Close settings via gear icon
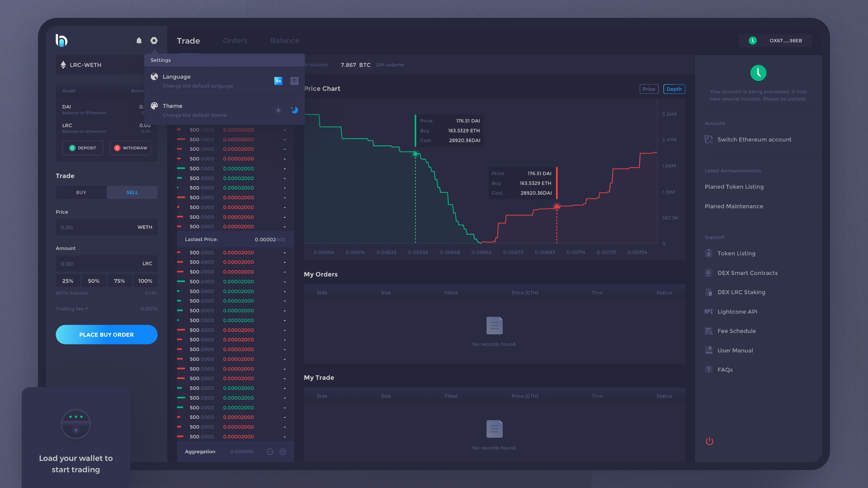This screenshot has width=868, height=488. point(154,40)
